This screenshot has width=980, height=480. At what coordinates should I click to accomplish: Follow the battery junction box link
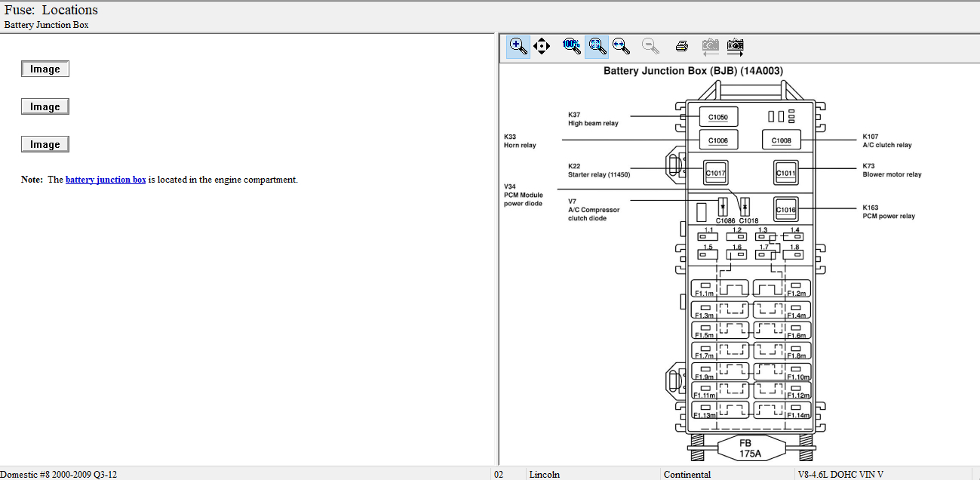tap(106, 180)
